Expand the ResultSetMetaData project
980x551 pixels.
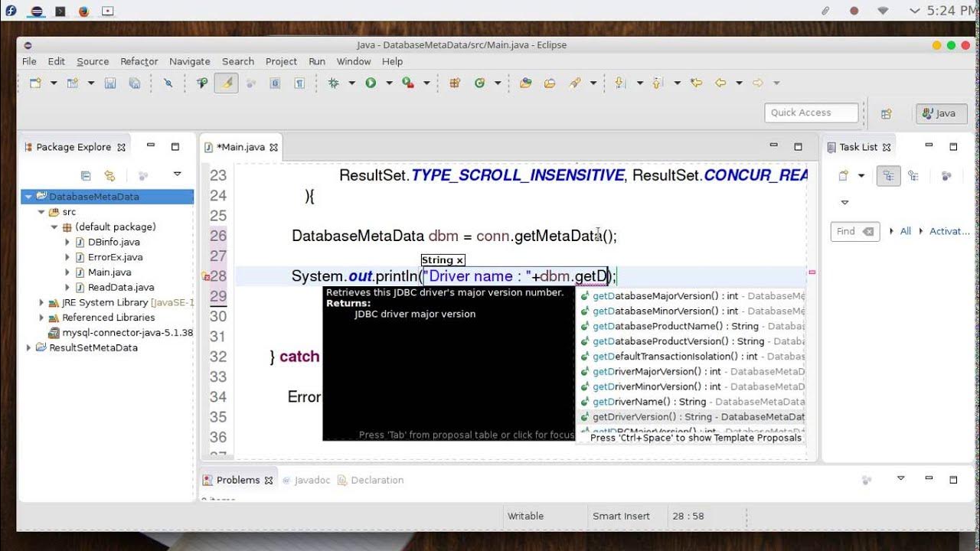click(28, 347)
